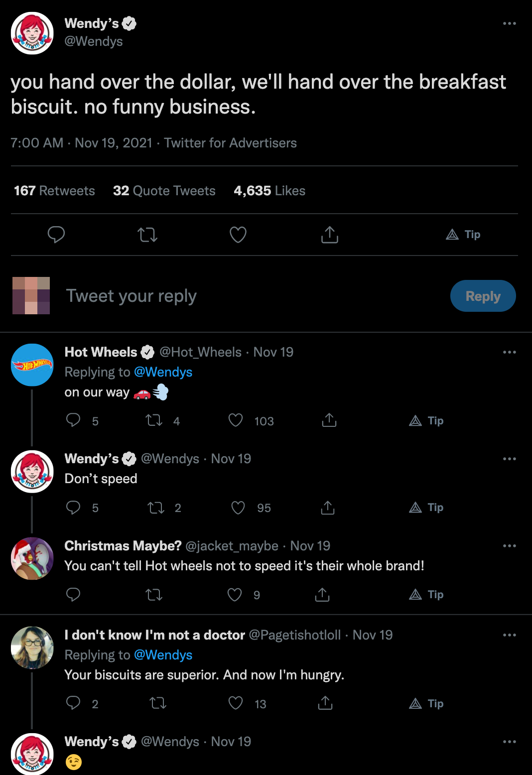Retweet the Hot Wheels reply

(154, 421)
